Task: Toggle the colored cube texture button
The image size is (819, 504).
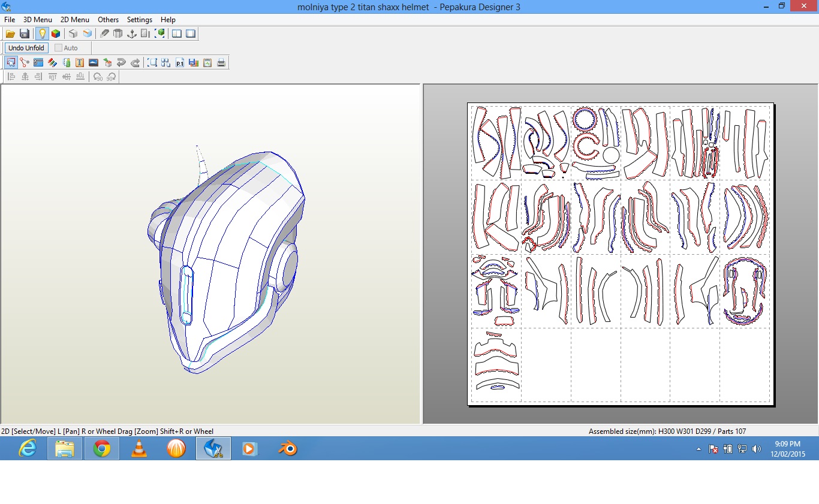Action: 56,34
